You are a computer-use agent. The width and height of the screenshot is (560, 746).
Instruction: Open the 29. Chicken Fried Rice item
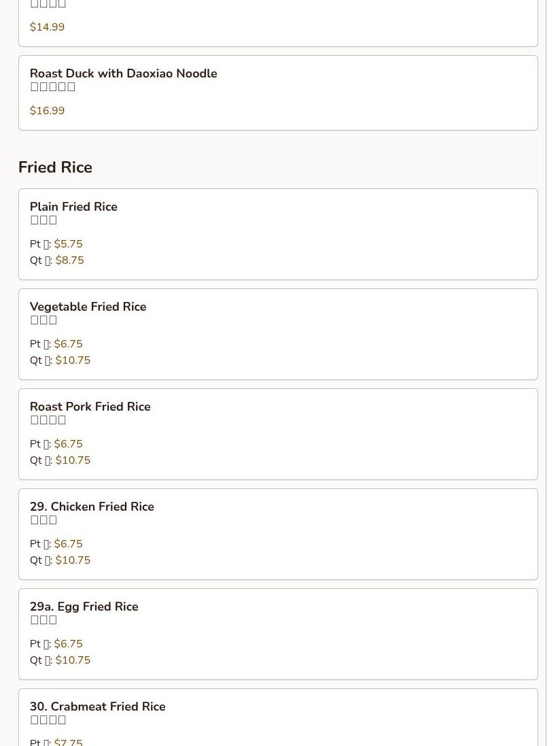92,507
